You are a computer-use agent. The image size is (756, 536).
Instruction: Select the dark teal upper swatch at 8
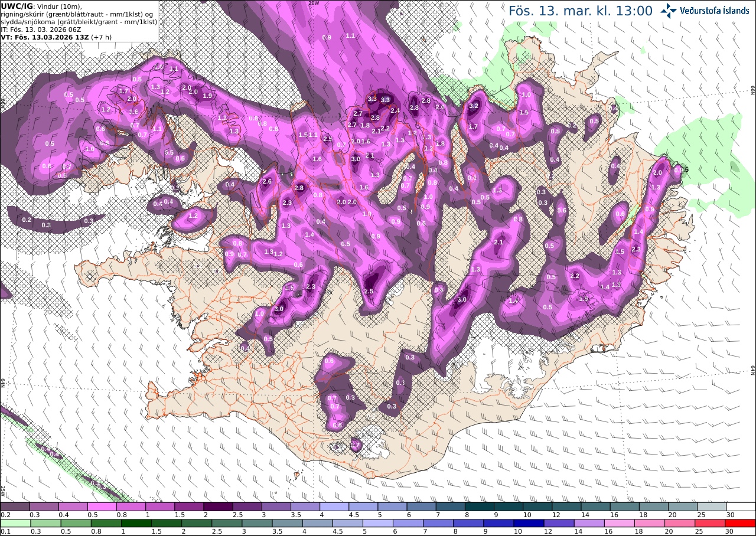480,506
